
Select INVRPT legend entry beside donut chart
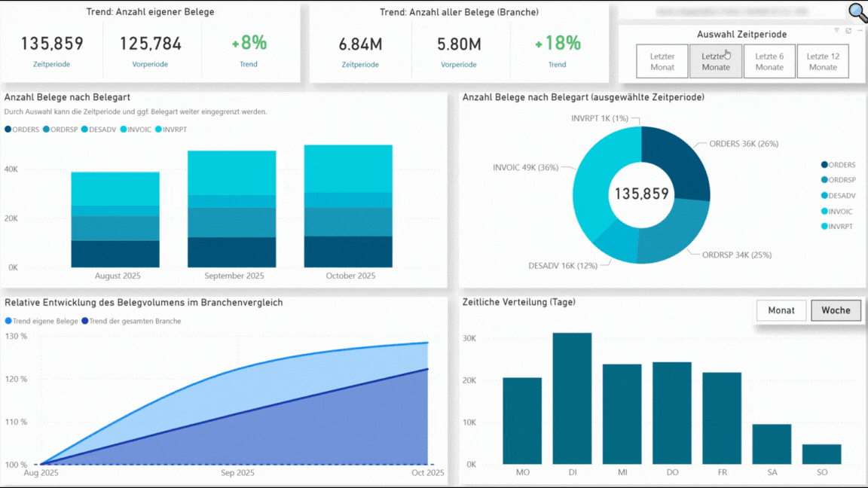pyautogui.click(x=824, y=227)
